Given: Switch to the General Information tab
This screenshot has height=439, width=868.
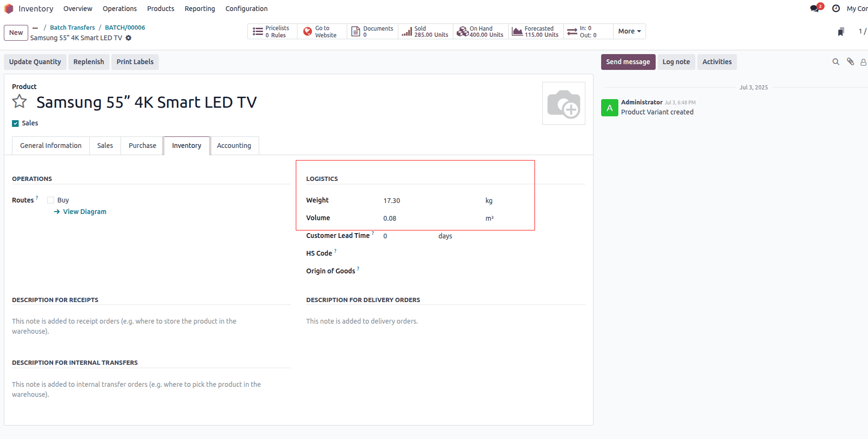Looking at the screenshot, I should pyautogui.click(x=51, y=146).
